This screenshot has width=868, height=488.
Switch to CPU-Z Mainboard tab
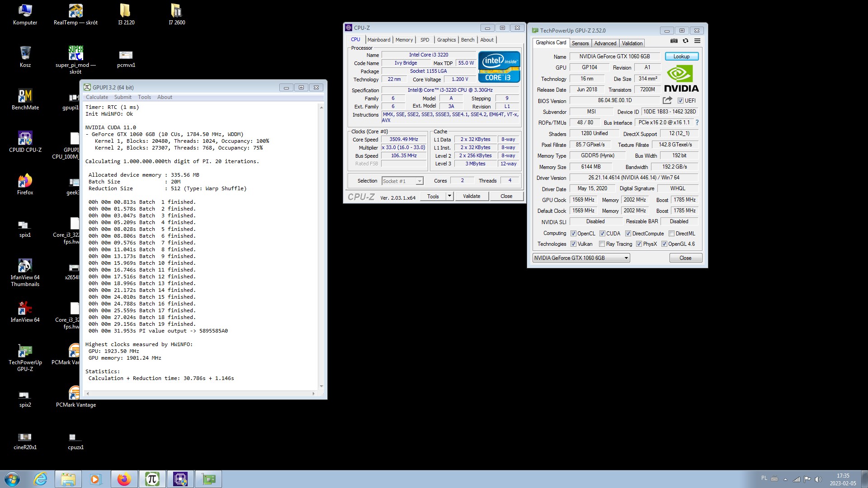pos(379,40)
